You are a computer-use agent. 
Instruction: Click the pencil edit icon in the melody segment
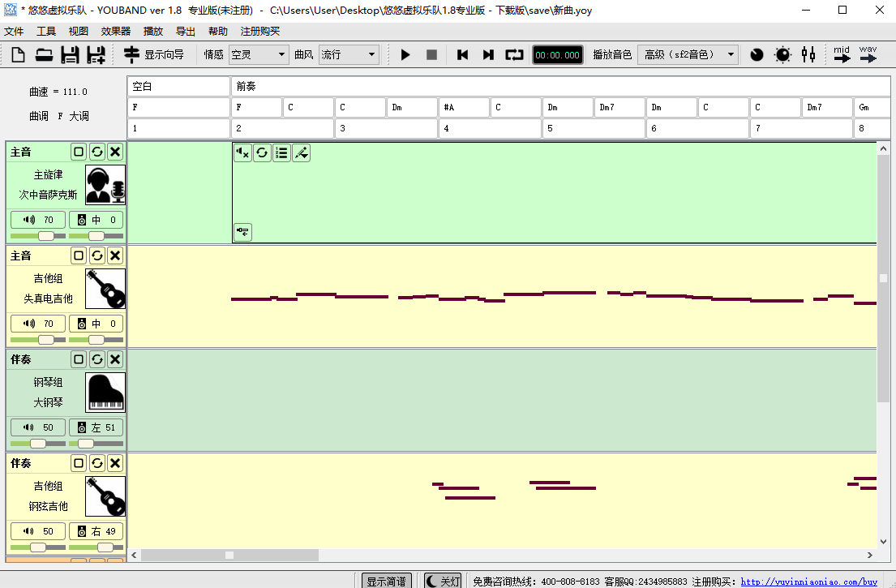point(301,152)
